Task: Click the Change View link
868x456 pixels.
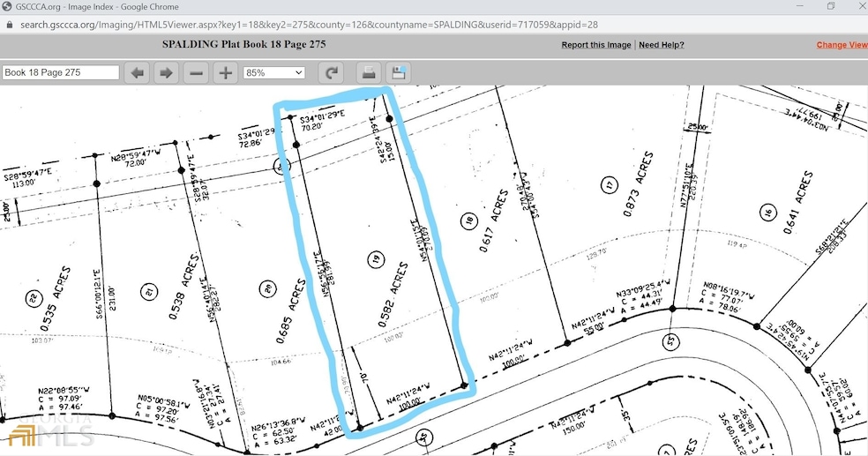Action: click(x=842, y=45)
